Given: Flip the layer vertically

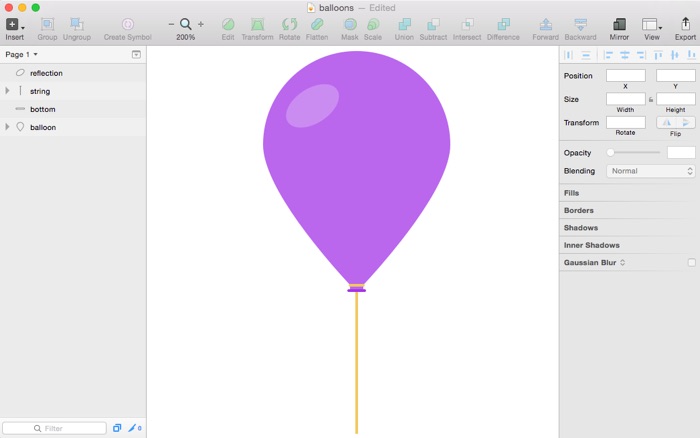Looking at the screenshot, I should 686,122.
